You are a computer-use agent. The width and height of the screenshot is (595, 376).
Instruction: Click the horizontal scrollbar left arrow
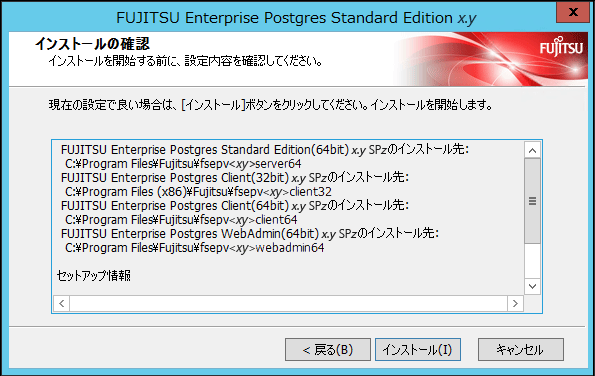click(x=61, y=304)
